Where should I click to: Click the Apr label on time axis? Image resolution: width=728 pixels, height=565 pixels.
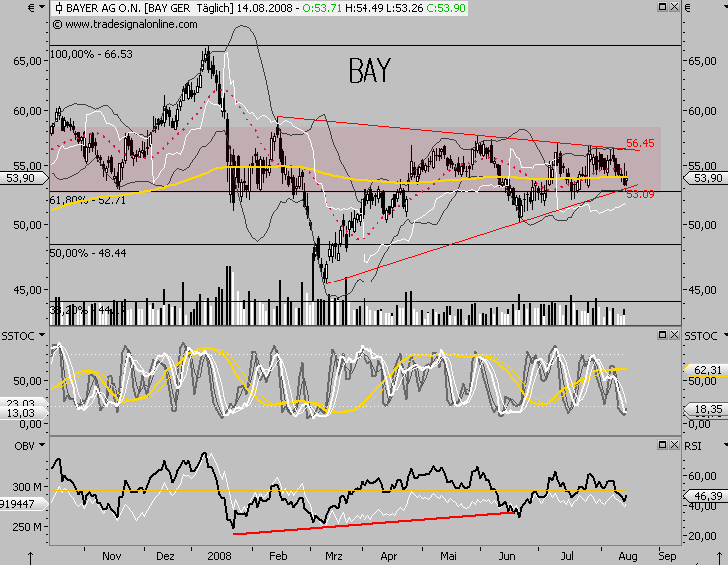(x=389, y=556)
